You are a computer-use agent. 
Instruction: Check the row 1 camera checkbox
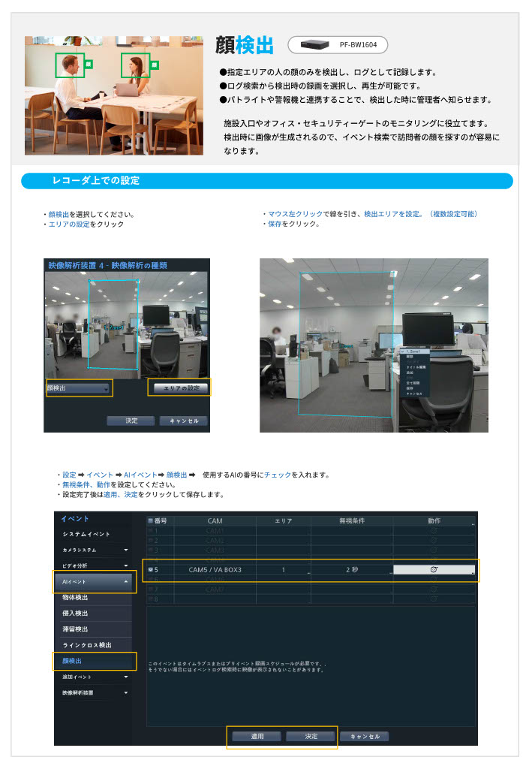151,531
